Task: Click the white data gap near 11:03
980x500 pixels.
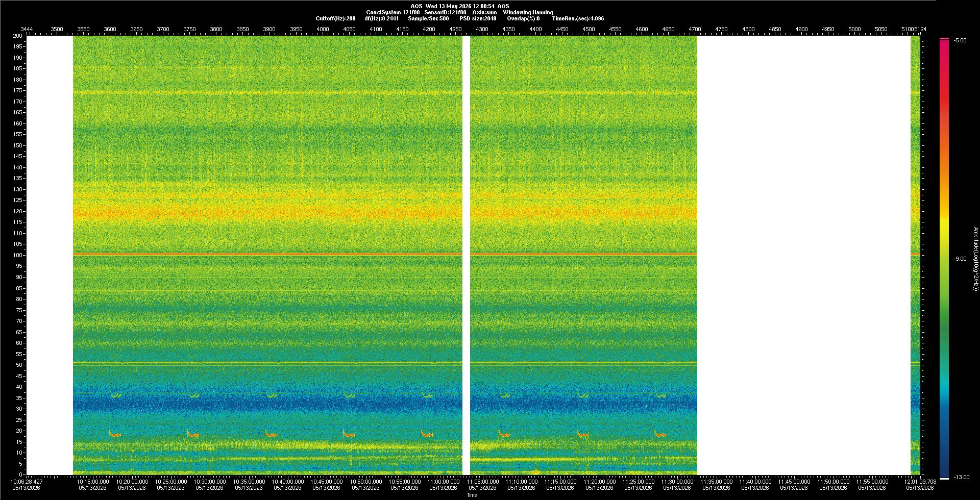Action: coord(466,255)
